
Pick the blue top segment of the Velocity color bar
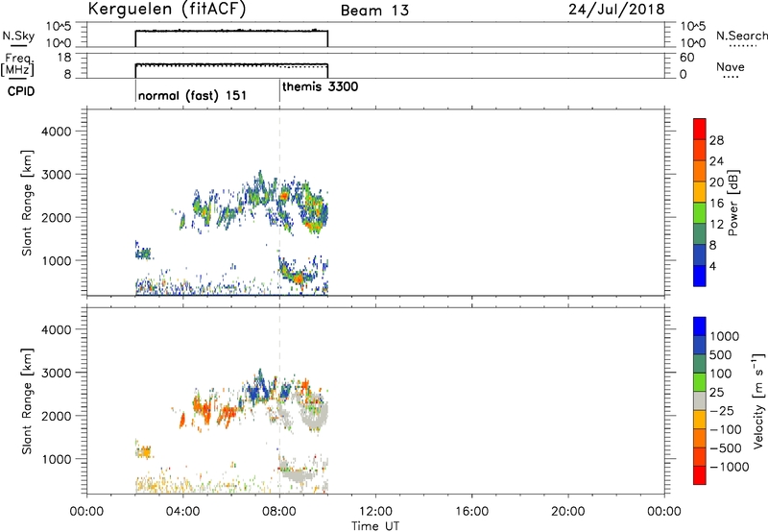point(700,326)
